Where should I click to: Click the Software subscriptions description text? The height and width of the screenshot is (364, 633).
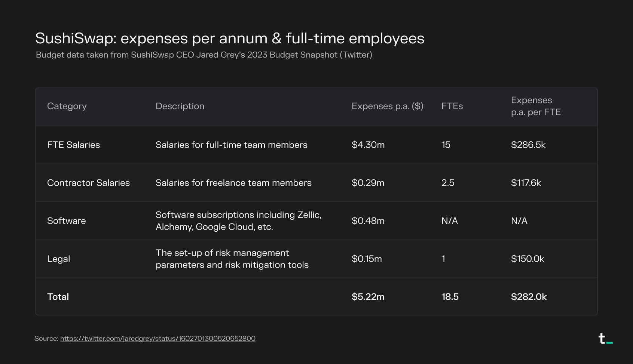239,221
